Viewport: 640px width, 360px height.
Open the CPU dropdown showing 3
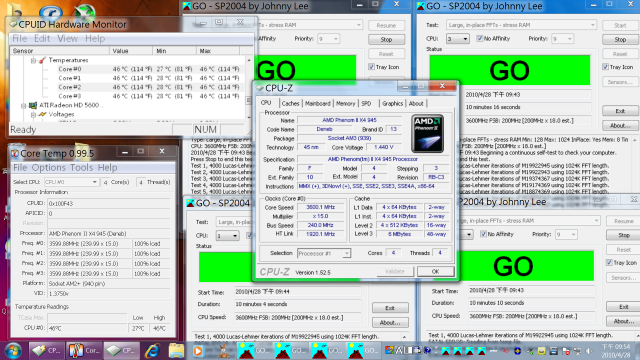point(465,39)
